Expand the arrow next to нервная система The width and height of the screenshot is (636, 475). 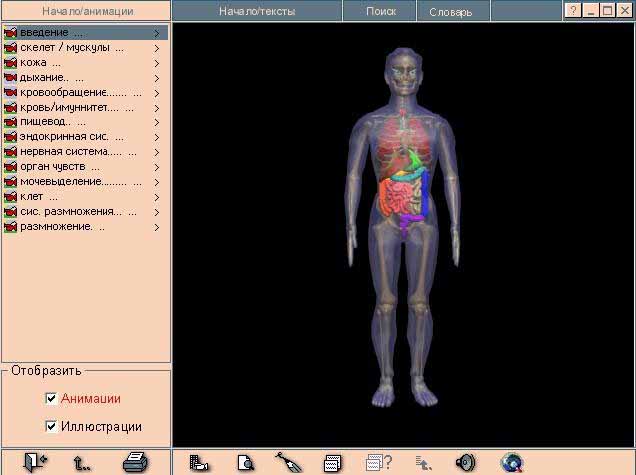(x=157, y=152)
